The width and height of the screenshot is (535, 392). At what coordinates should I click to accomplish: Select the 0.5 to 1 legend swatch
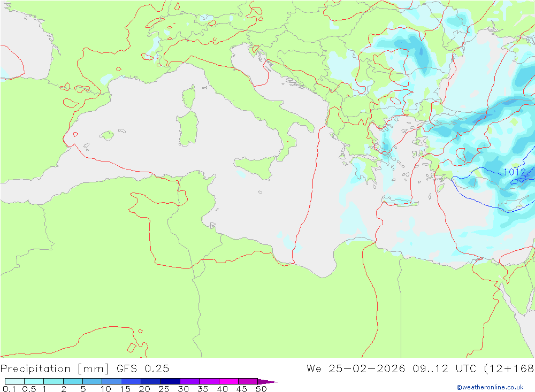[34, 381]
